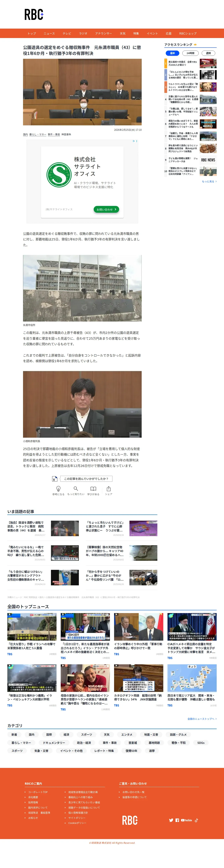Click the 学びがある open-book reaction icon
The height and width of the screenshot is (868, 224).
pos(93,488)
